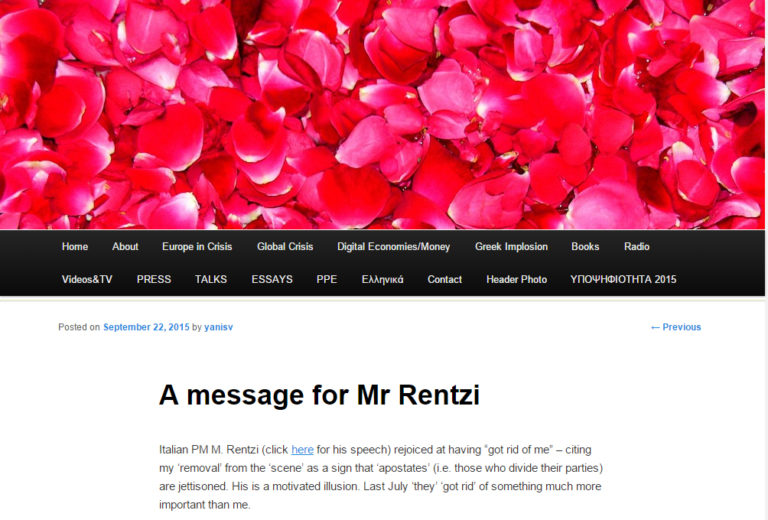Select Global Crisis in navigation
Viewport: 768px width, 520px height.
(x=285, y=247)
